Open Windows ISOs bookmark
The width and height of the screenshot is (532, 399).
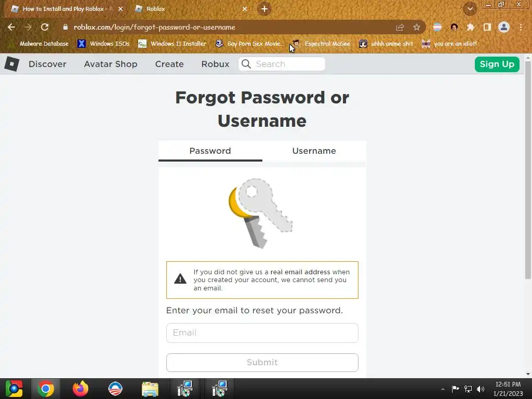point(104,44)
